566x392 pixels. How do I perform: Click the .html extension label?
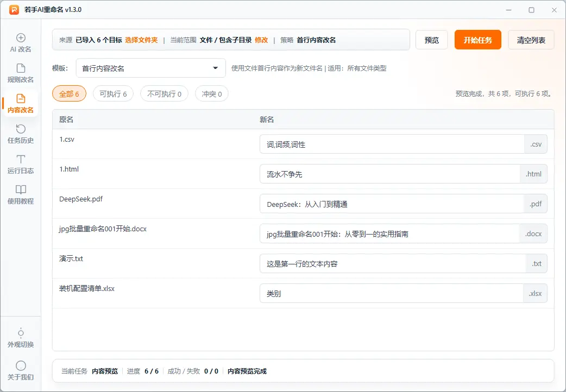[533, 174]
